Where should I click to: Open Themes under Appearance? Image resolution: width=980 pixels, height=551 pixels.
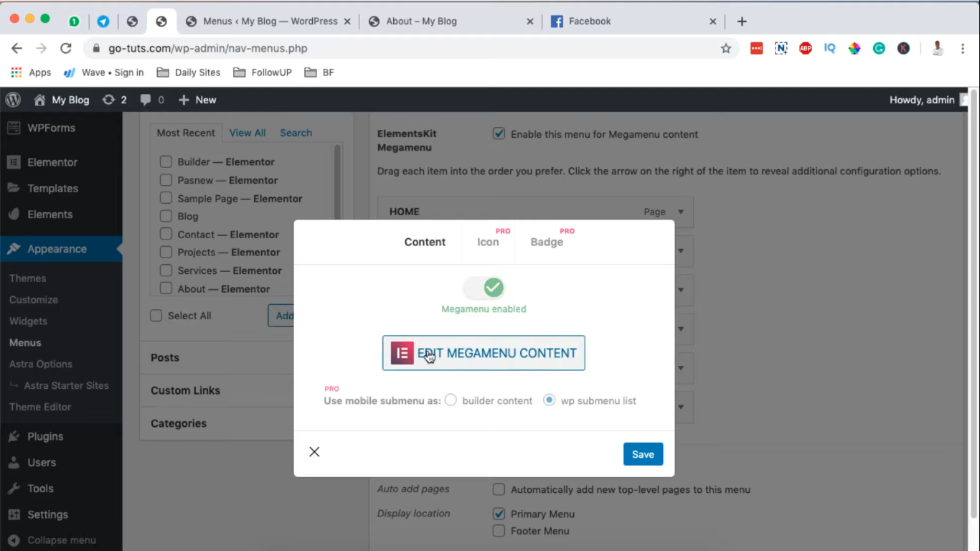coord(27,278)
